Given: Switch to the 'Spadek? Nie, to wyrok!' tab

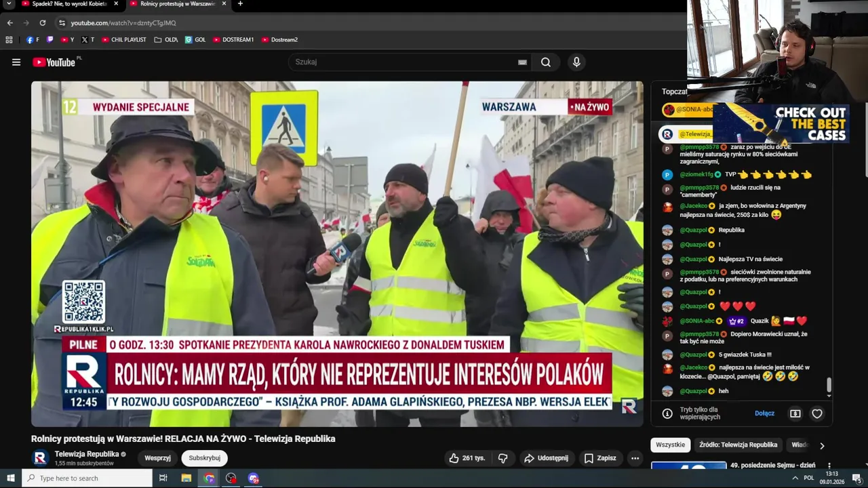Looking at the screenshot, I should click(64, 4).
